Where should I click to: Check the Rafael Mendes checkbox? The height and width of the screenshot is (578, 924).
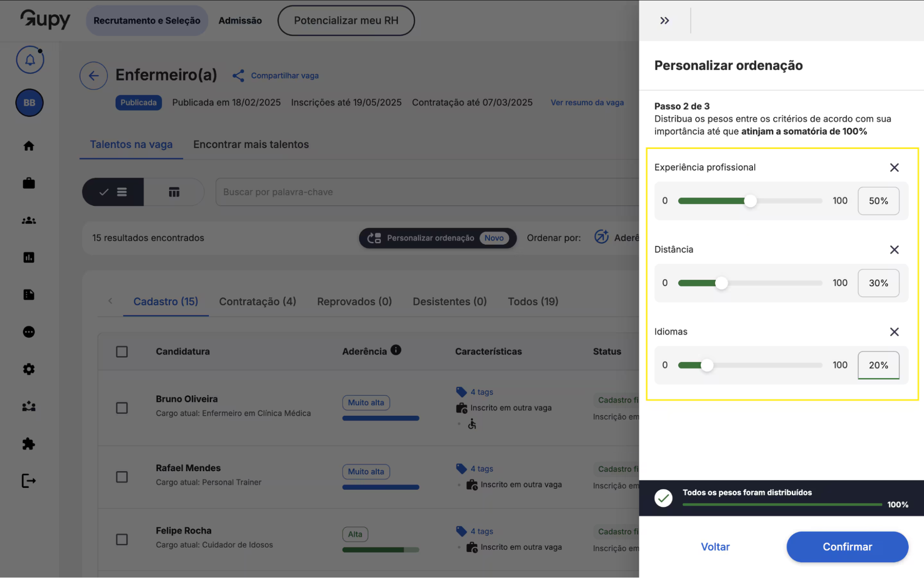tap(122, 477)
